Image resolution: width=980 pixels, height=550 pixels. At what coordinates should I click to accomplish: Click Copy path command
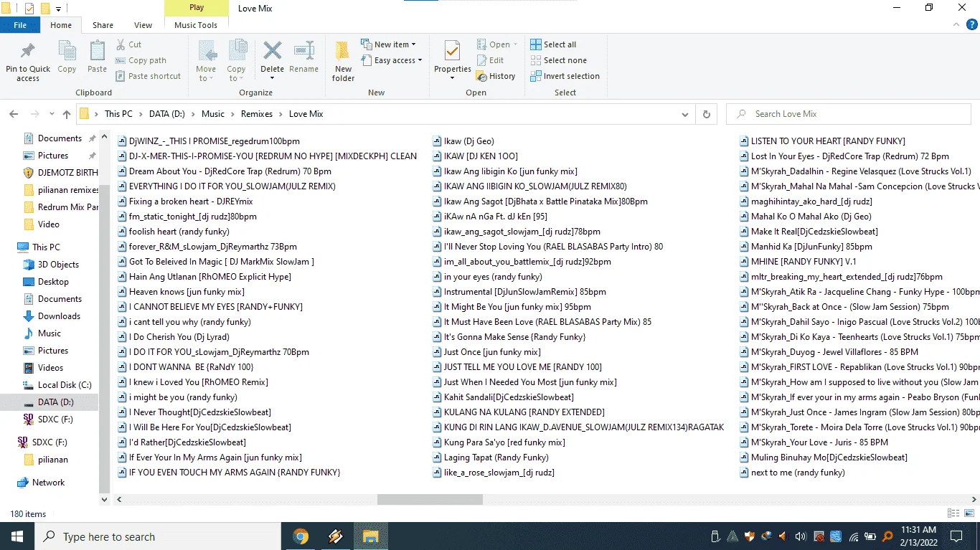pyautogui.click(x=141, y=60)
